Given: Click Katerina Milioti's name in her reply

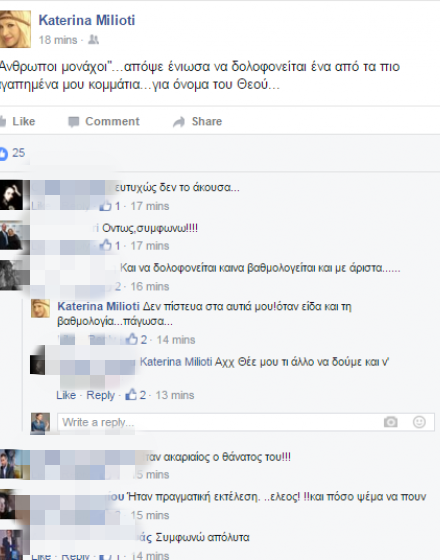Looking at the screenshot, I should pyautogui.click(x=99, y=306).
